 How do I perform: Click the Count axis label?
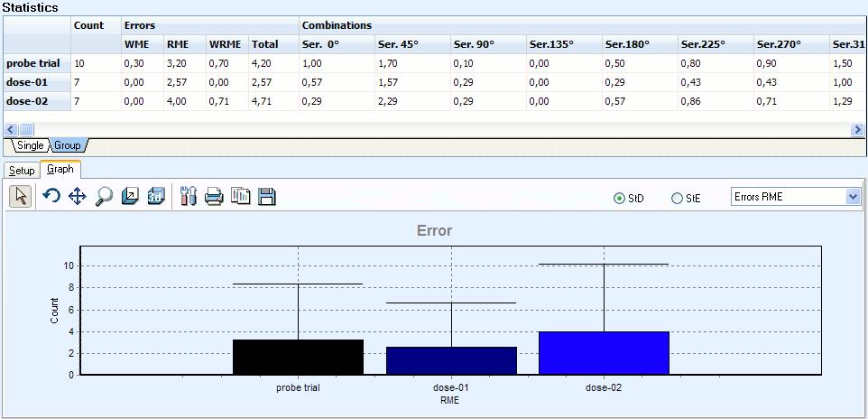click(x=54, y=311)
